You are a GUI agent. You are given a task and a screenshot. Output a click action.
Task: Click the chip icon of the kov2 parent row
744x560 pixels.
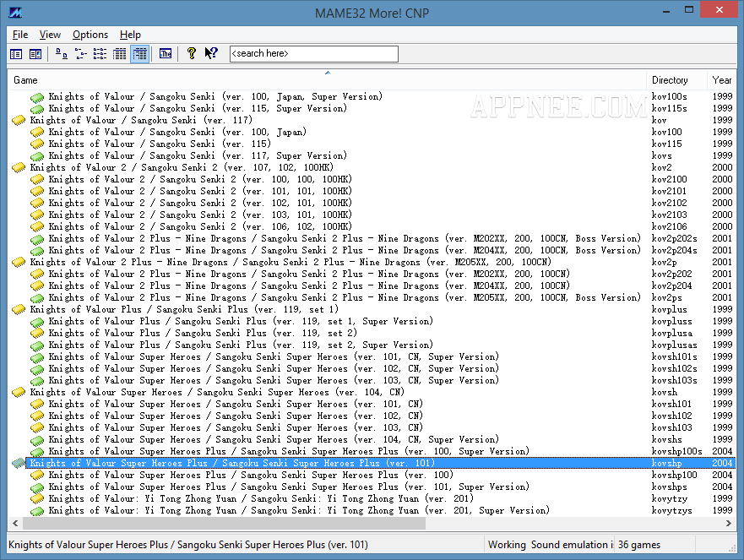[x=19, y=167]
